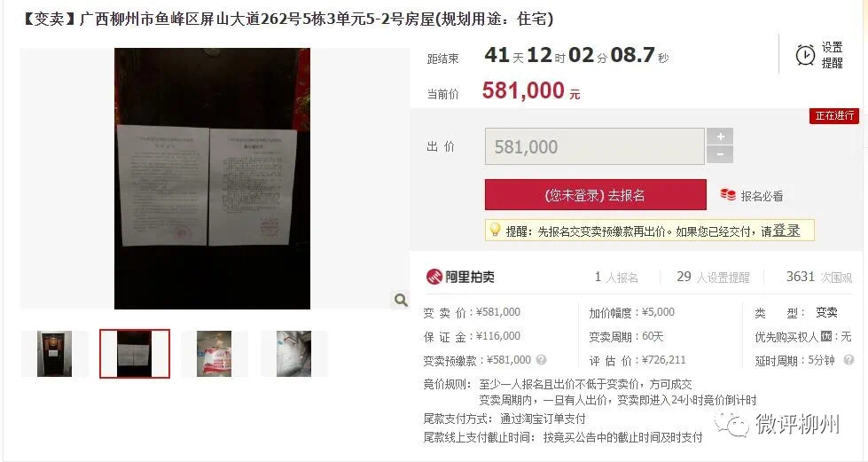Decrease bid with the minus stepper
Screen dimensions: 868x462
(720, 154)
